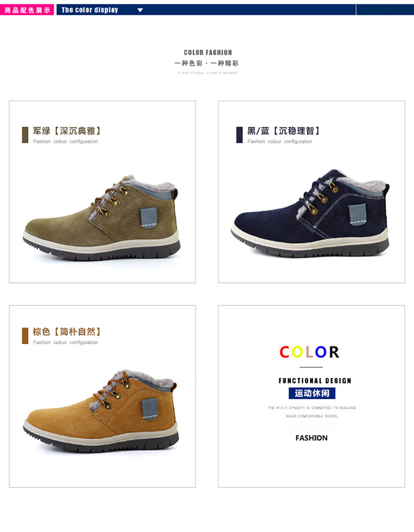Select the 军绿【深沉典雅】 title

pos(67,131)
